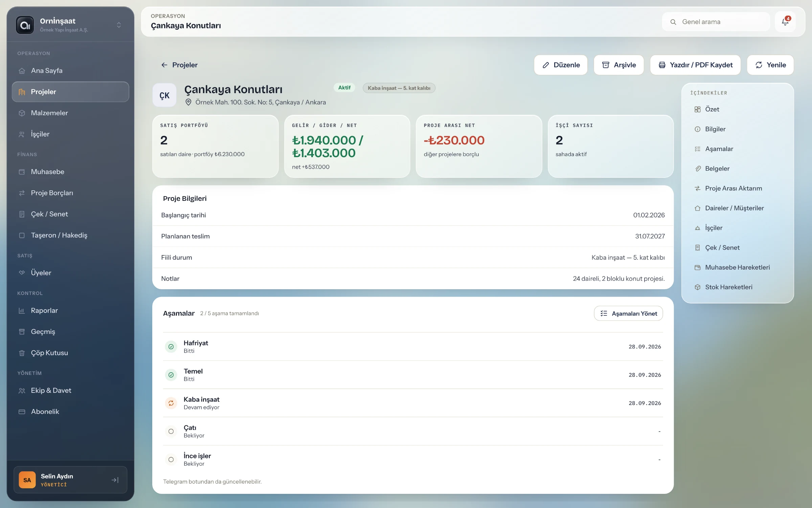
Task: Click the Düzenle button
Action: (x=561, y=65)
